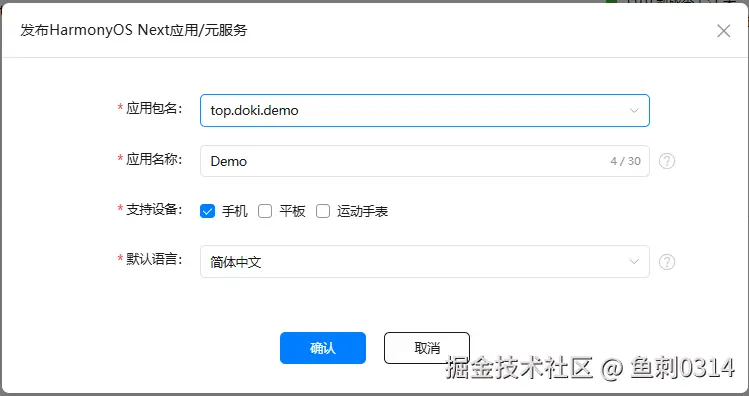
Task: Close the 发布HarmonyOS Next应用 dialog
Action: tap(724, 31)
